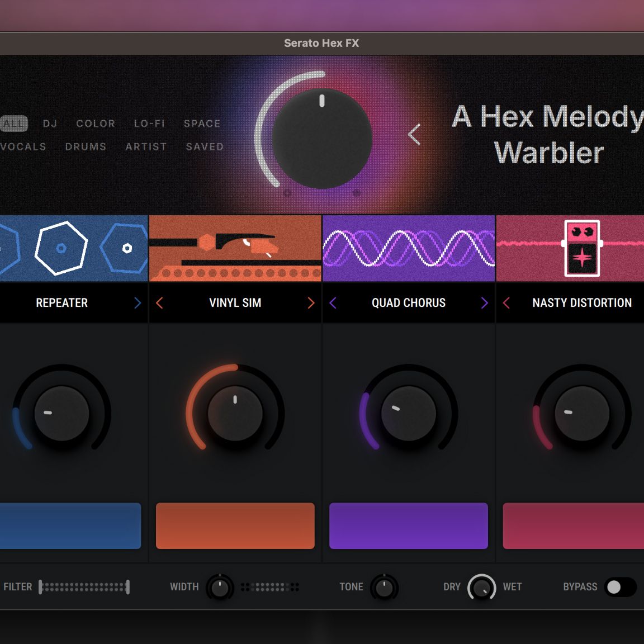Switch Vinyl Sim to previous effect
The image size is (644, 644).
[160, 303]
